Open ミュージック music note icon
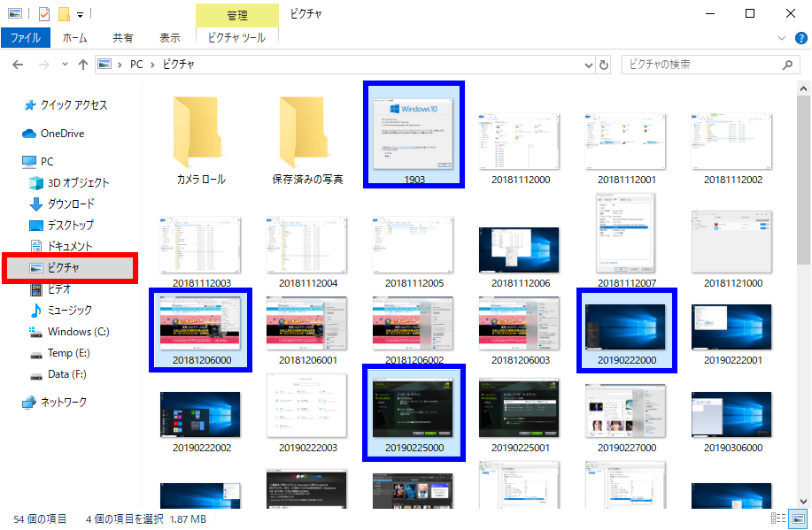This screenshot has width=812, height=530. (x=36, y=311)
